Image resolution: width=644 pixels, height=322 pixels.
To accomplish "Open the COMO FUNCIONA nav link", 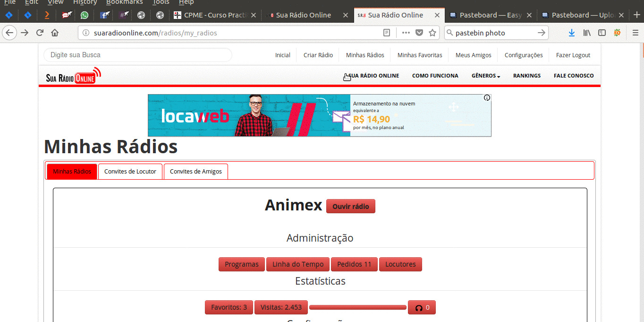I will pyautogui.click(x=435, y=76).
